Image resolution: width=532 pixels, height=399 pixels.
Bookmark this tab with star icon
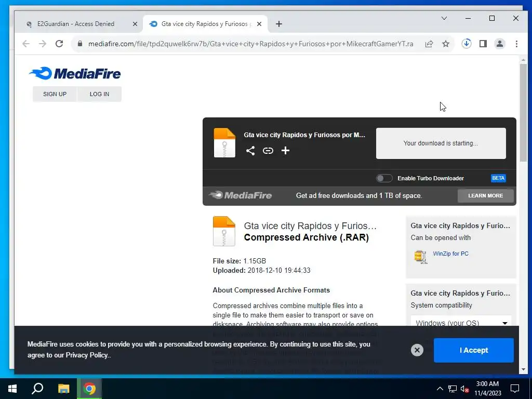click(446, 44)
